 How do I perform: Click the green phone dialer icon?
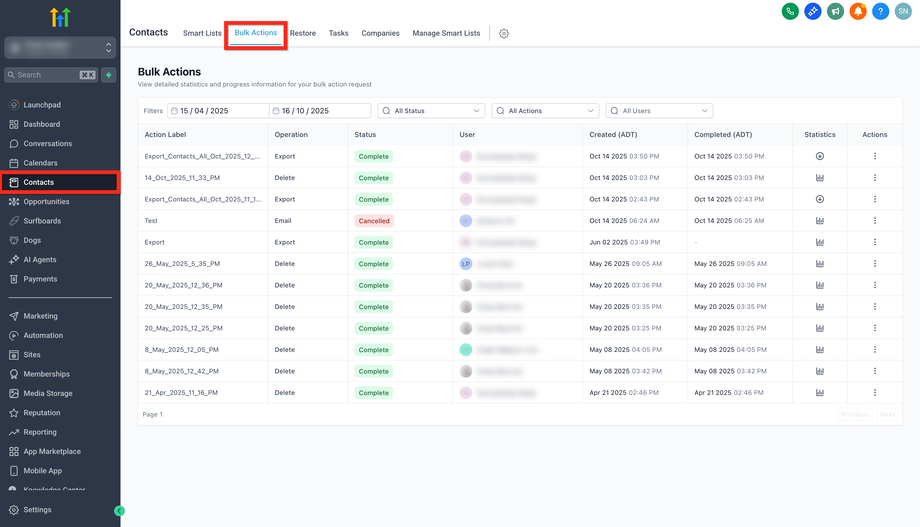[790, 11]
